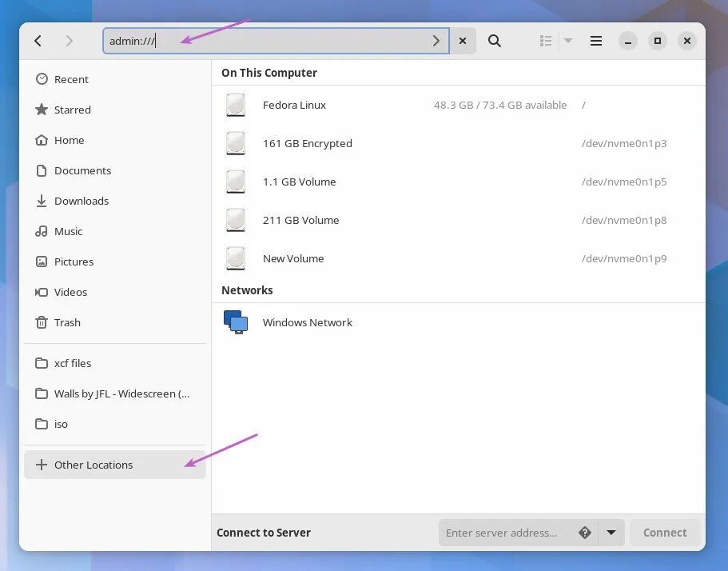Screen dimensions: 728x571
Task: Open Pictures in the sidebar
Action: pyautogui.click(x=115, y=262)
